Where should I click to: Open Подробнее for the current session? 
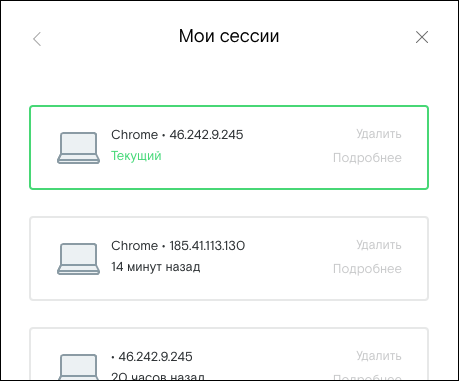coord(367,158)
